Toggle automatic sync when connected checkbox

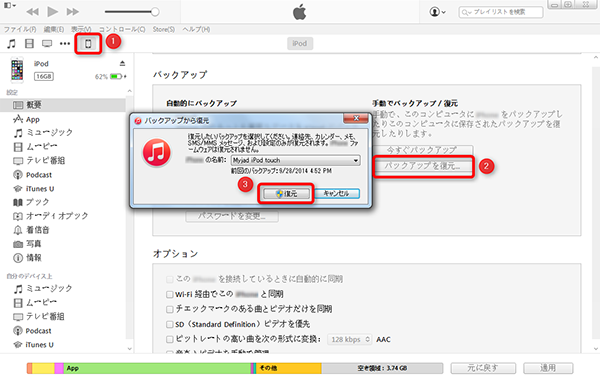[x=170, y=279]
